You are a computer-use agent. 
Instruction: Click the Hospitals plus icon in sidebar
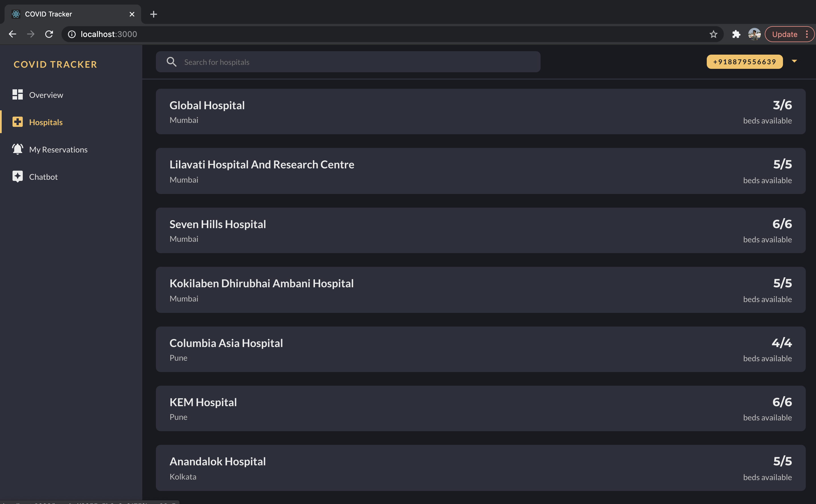point(17,122)
